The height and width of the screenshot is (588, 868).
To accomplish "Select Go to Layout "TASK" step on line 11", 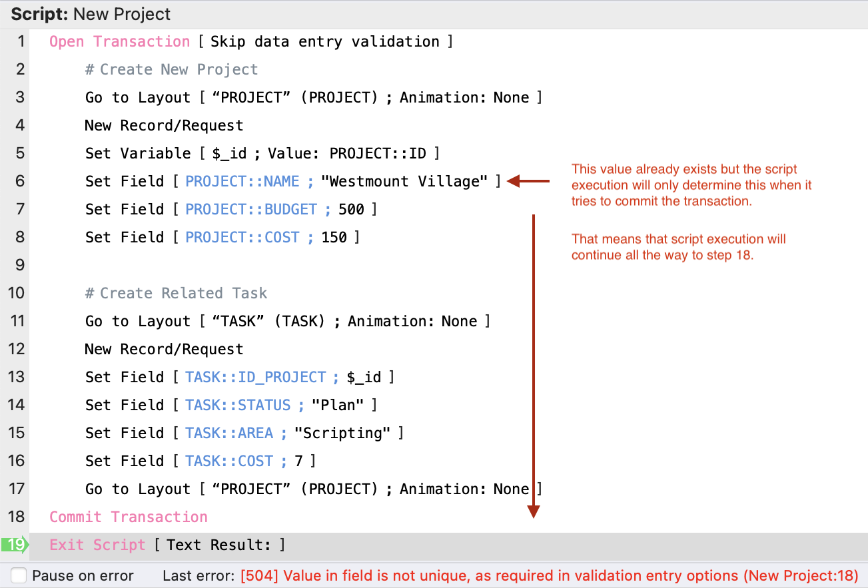I will click(x=287, y=321).
